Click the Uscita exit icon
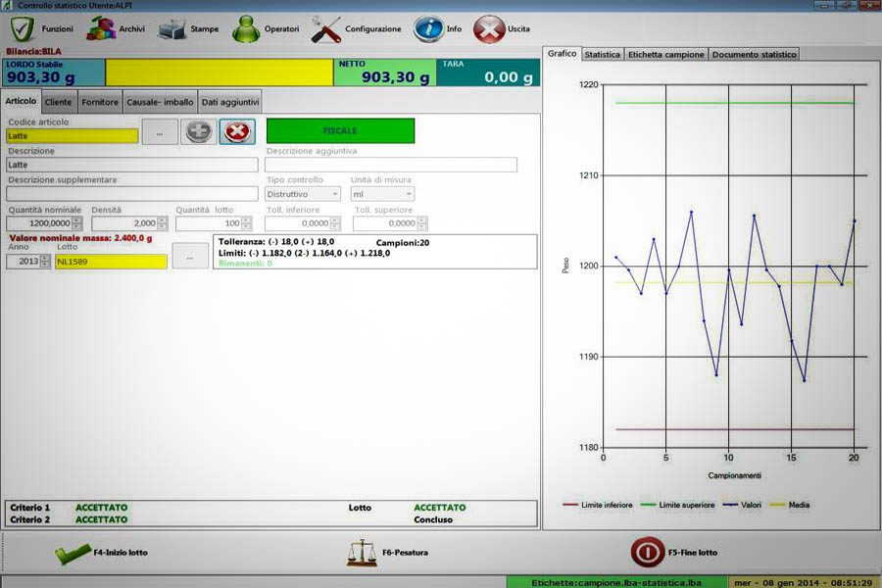Image resolution: width=882 pixels, height=588 pixels. (487, 28)
